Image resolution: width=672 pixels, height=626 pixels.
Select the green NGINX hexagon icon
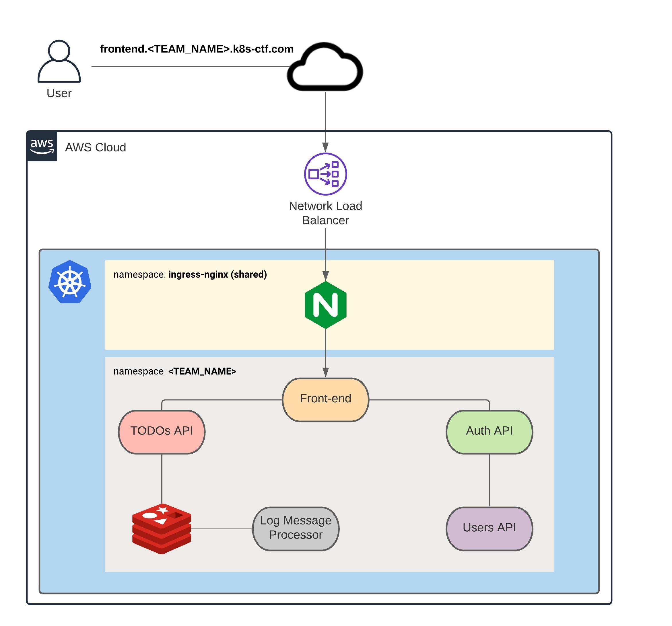[325, 305]
